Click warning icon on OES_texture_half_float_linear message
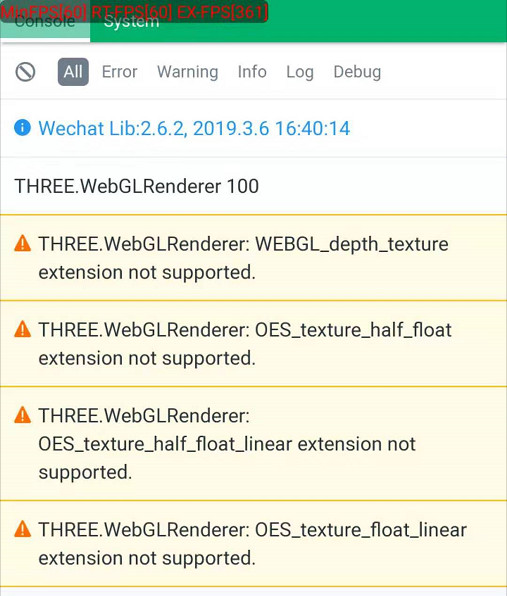Screen dimensions: 507x596 click(22, 415)
